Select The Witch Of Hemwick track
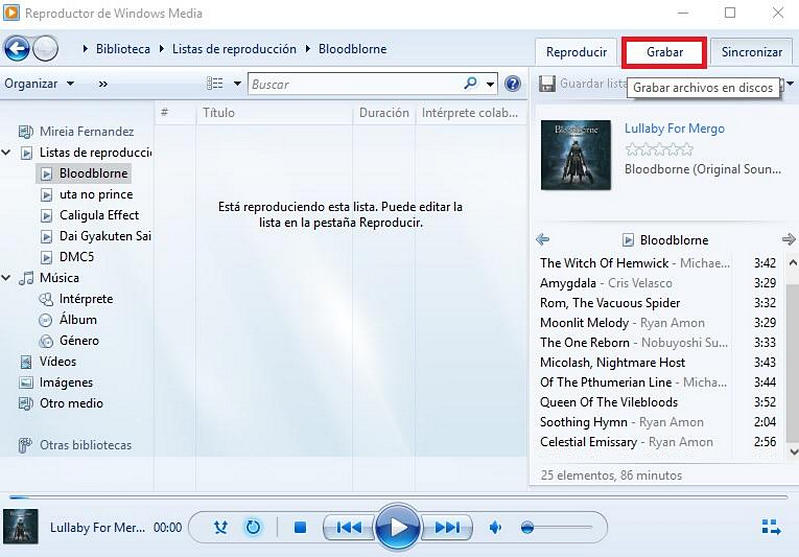799x557 pixels. pos(658,263)
